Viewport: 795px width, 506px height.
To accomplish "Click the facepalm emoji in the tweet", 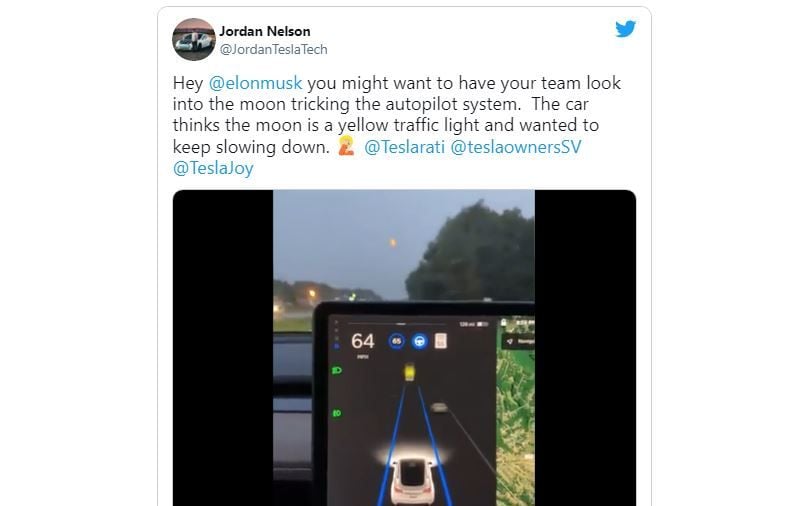I will 346,146.
